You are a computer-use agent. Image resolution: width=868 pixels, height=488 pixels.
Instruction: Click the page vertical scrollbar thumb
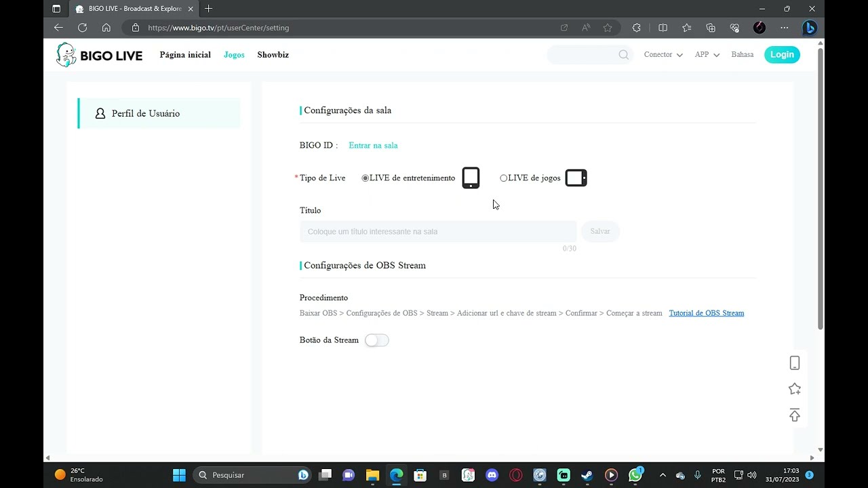click(821, 188)
